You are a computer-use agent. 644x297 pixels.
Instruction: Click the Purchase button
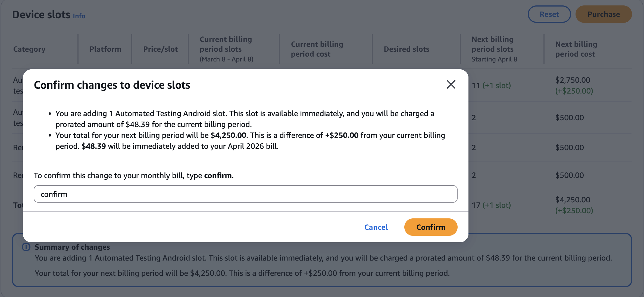[x=604, y=14]
